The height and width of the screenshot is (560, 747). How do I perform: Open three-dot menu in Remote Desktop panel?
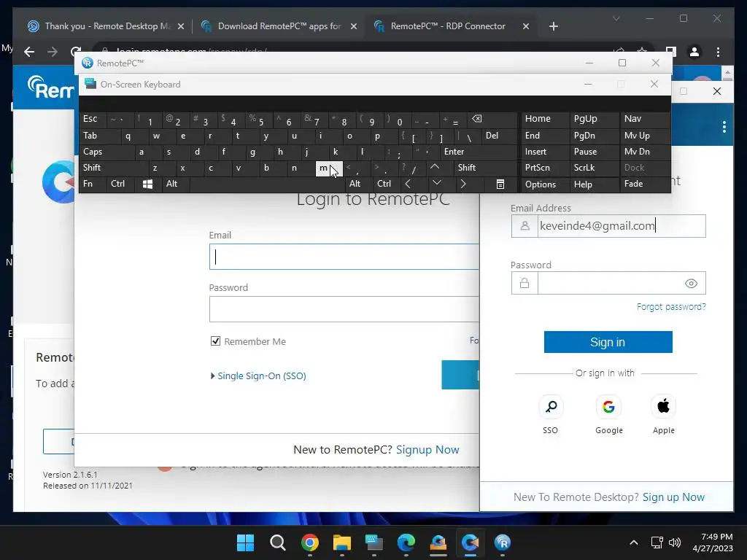point(724,127)
